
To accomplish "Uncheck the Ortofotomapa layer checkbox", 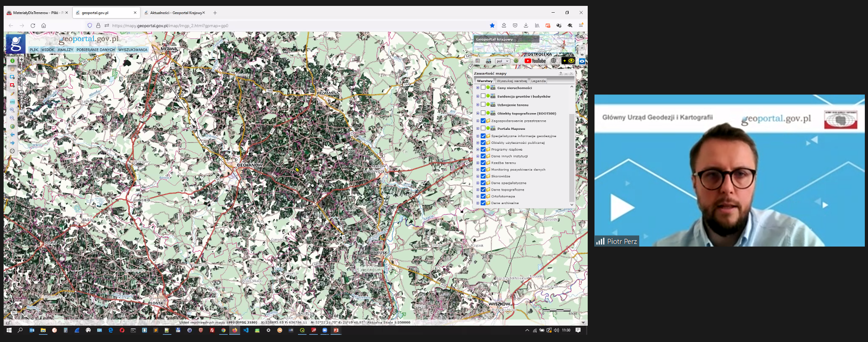I will 483,196.
